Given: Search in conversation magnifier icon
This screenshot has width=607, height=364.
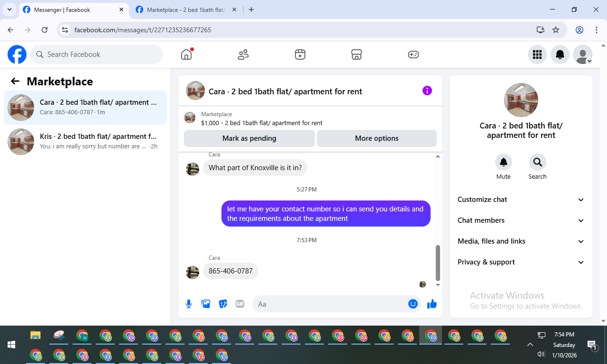Looking at the screenshot, I should pos(538,162).
